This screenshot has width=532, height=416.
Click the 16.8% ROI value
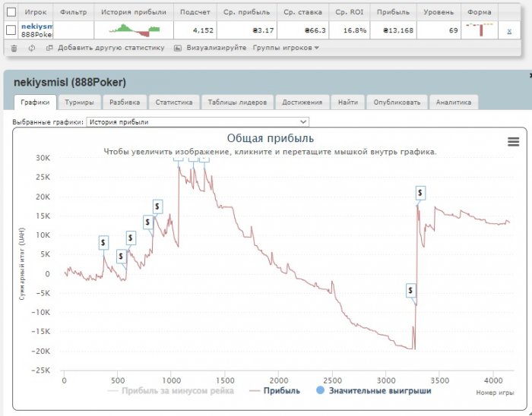pyautogui.click(x=355, y=30)
